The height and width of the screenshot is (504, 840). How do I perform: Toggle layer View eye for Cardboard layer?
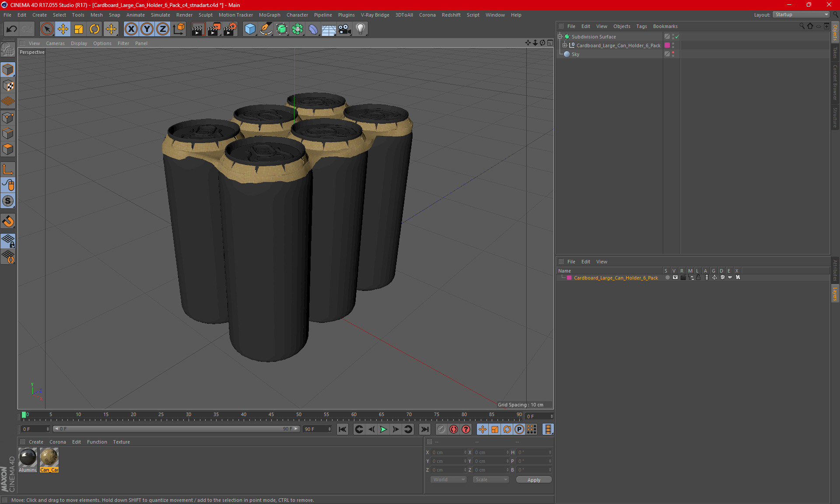675,277
